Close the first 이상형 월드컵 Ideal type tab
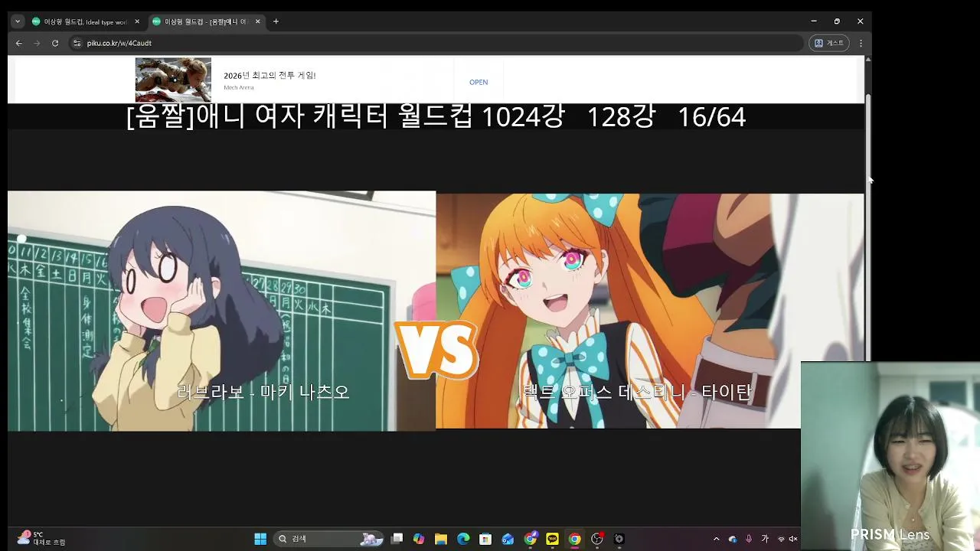Image resolution: width=980 pixels, height=551 pixels. tap(137, 21)
